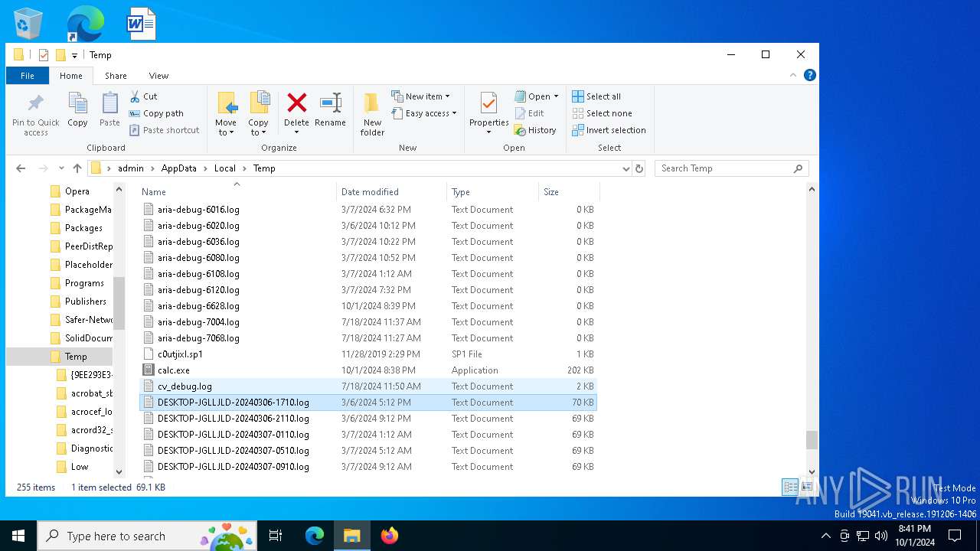Screen dimensions: 980x551
Task: Click the Properties checkmark icon
Action: 488,103
